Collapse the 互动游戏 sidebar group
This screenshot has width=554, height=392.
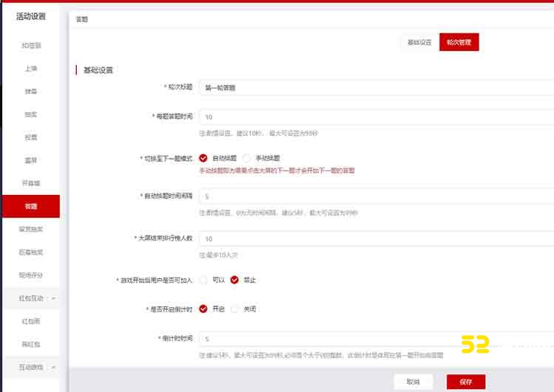[31, 368]
